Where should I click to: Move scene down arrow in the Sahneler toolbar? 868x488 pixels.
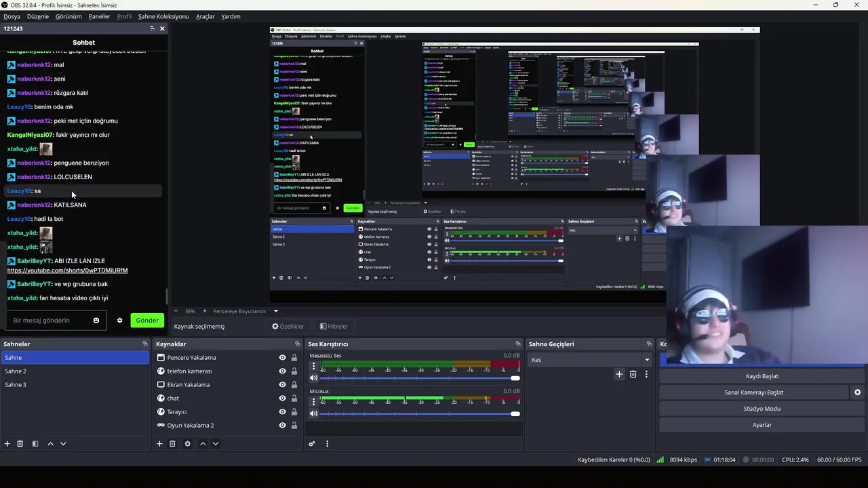click(63, 444)
